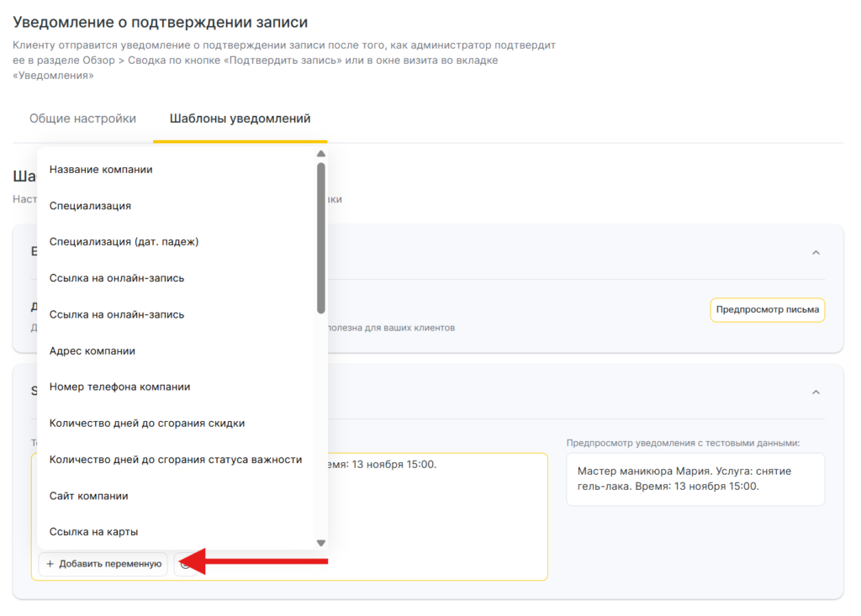Select Специализация (дат. падеж) variable
Image resolution: width=861 pixels, height=616 pixels.
124,242
